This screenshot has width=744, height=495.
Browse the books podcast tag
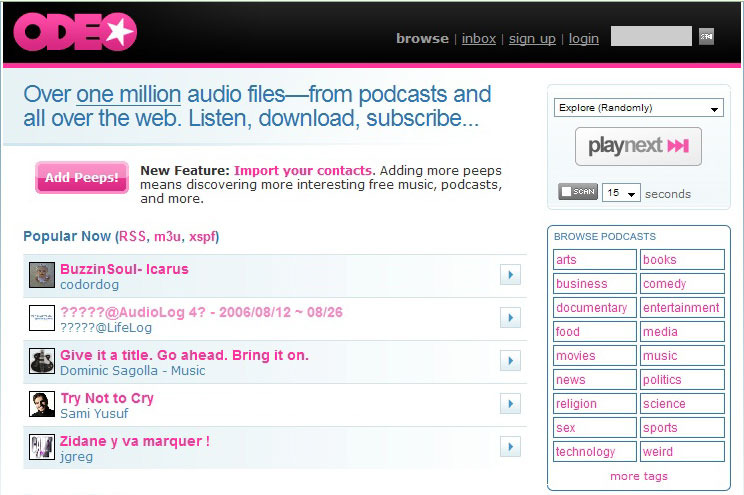tap(682, 260)
